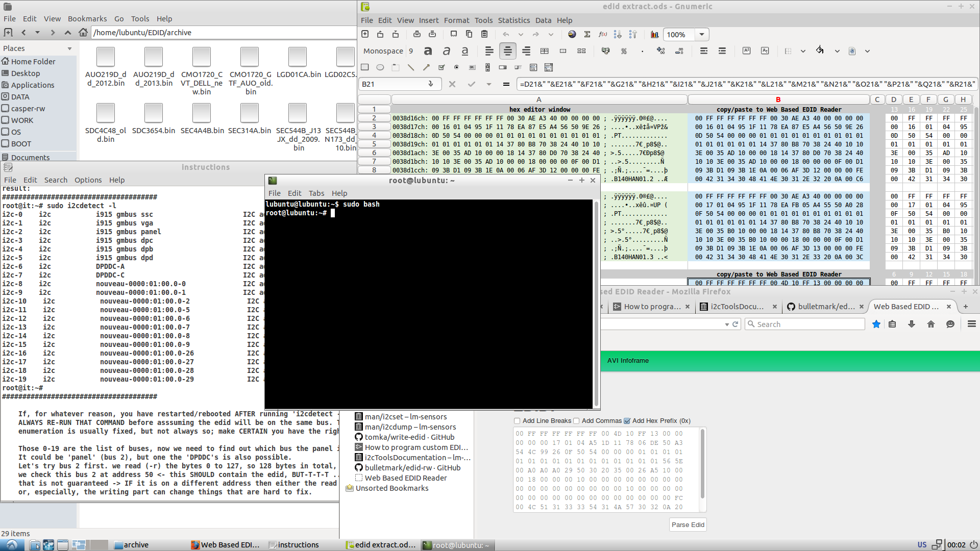Image resolution: width=980 pixels, height=551 pixels.
Task: Click Gnumeric's New workbook icon
Action: (x=365, y=34)
